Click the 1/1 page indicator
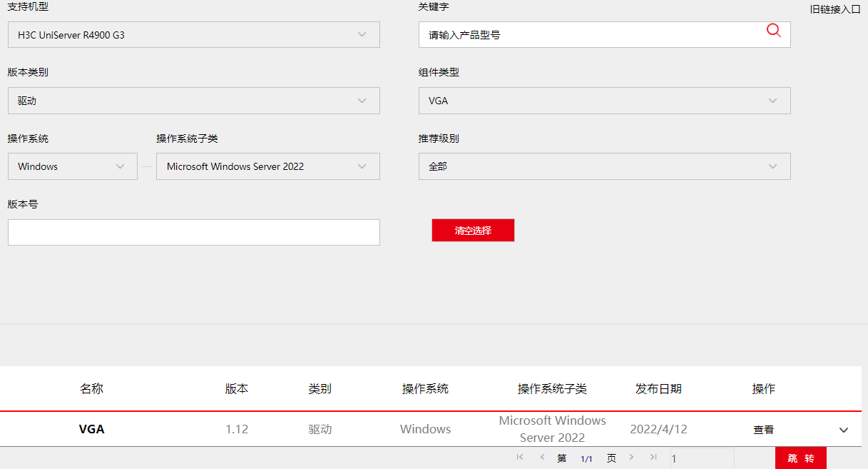This screenshot has height=469, width=868. point(586,459)
